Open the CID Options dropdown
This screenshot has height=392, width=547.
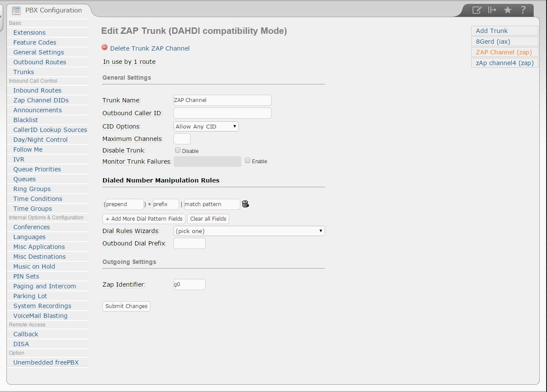click(206, 126)
